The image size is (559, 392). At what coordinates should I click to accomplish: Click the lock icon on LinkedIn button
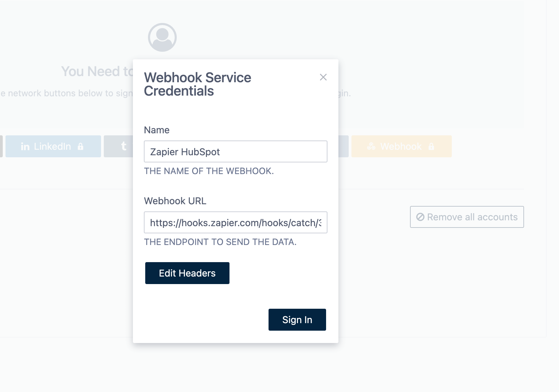click(x=80, y=147)
